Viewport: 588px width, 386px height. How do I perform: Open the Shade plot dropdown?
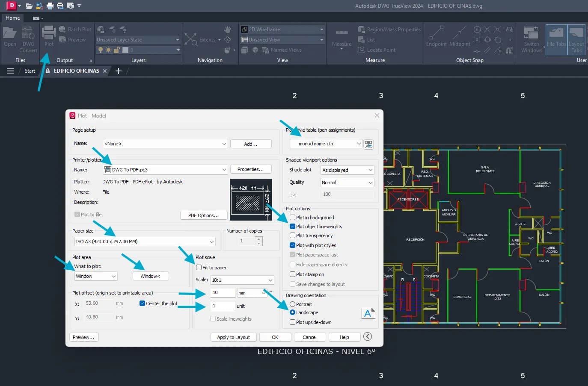click(x=347, y=170)
